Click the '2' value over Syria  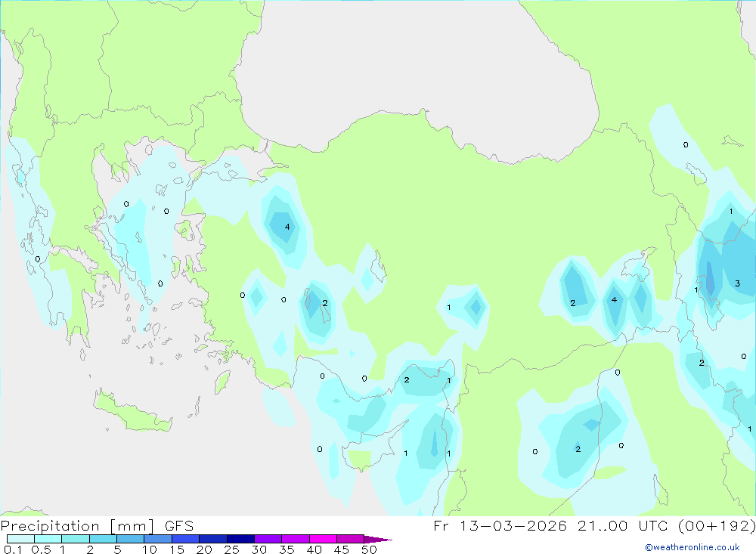click(578, 449)
